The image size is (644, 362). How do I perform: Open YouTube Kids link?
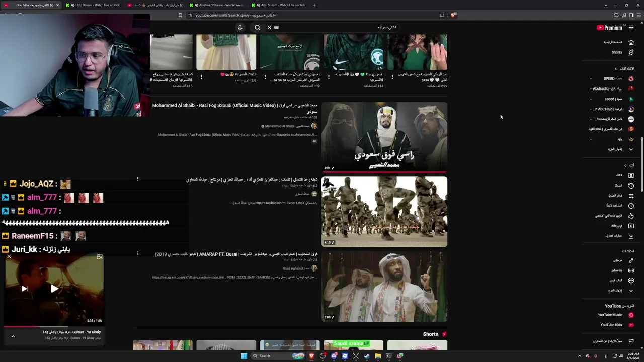pos(617,325)
